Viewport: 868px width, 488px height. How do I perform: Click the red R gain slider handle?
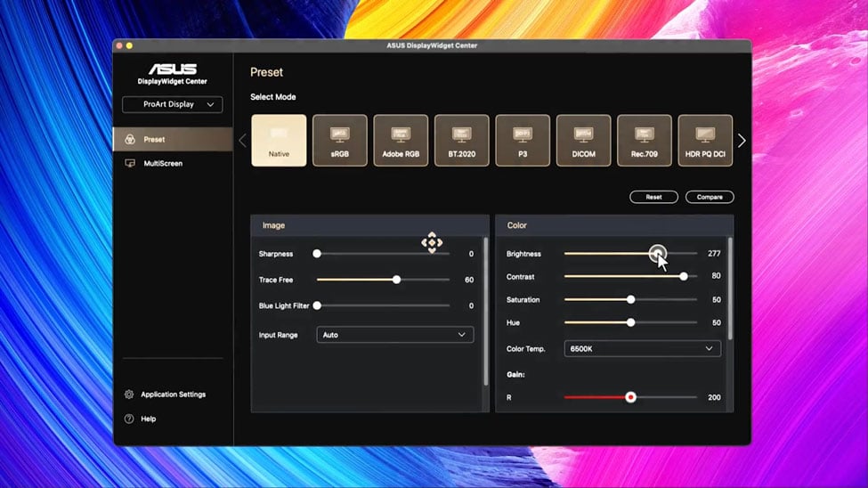click(x=630, y=397)
